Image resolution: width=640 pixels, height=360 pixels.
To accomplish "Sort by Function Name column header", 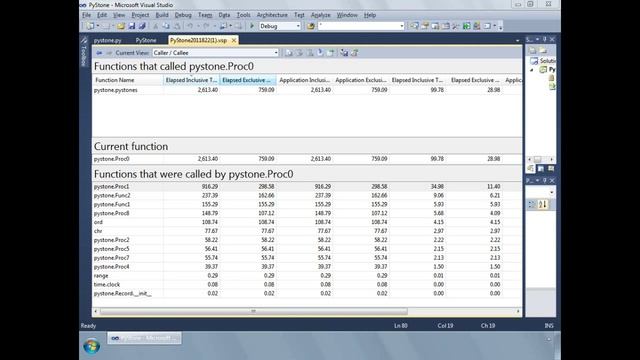I will click(x=128, y=80).
